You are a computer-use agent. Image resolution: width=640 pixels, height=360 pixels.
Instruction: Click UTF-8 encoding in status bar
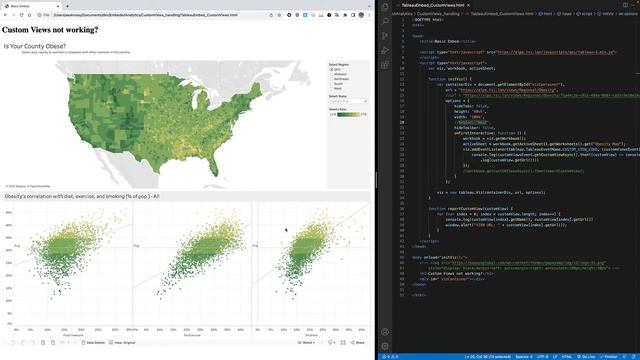[x=542, y=357]
